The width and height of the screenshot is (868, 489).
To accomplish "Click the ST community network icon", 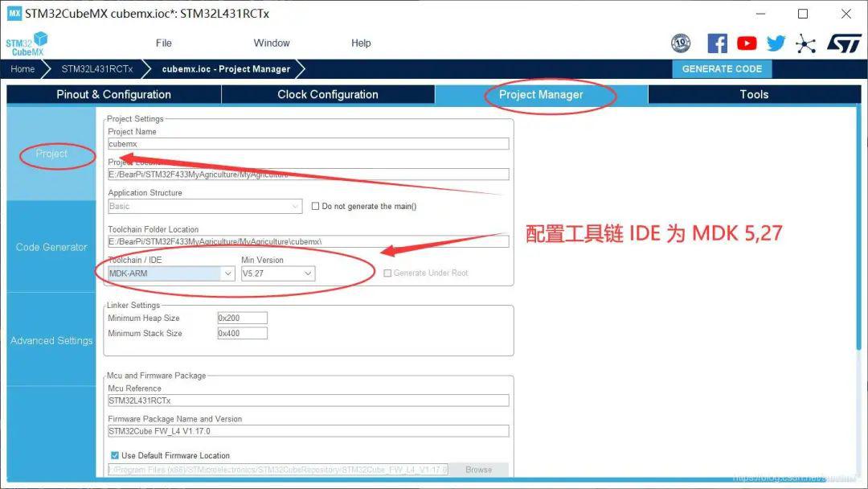I will pyautogui.click(x=805, y=43).
